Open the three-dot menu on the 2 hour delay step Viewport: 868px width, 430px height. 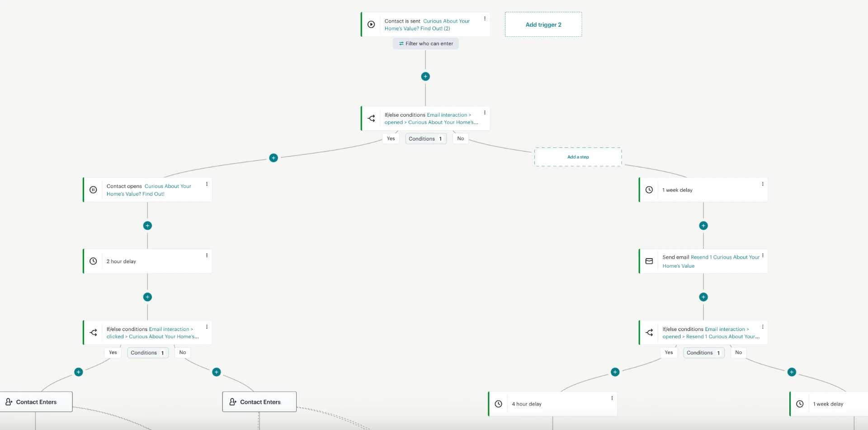coord(207,255)
